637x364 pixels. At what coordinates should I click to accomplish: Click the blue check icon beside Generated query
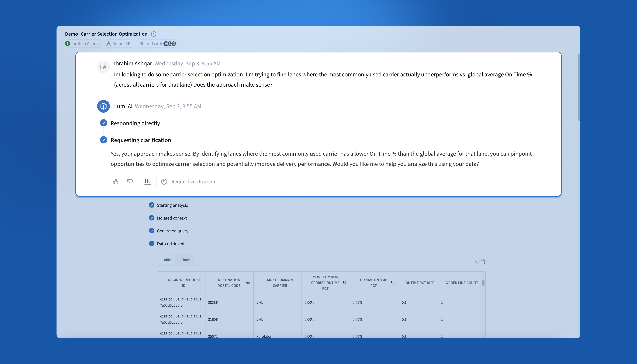[x=152, y=231]
